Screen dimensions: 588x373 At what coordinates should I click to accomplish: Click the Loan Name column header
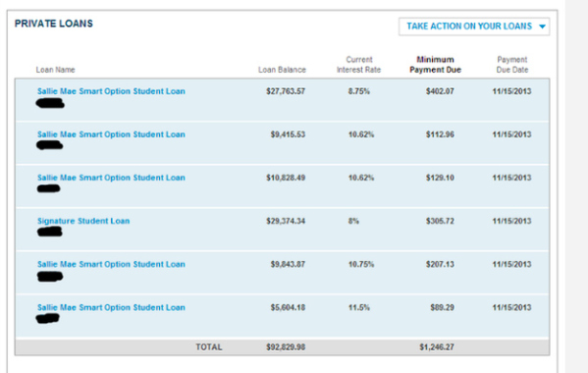55,70
